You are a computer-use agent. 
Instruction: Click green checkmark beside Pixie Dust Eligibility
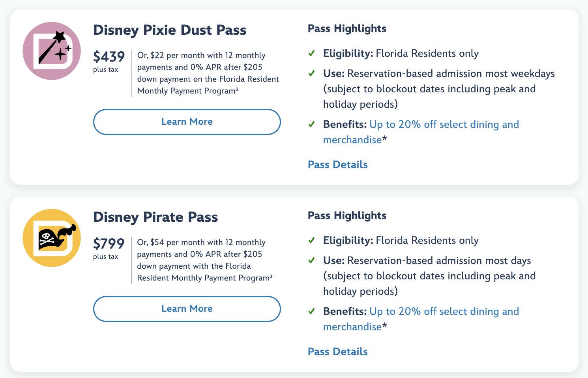click(312, 53)
